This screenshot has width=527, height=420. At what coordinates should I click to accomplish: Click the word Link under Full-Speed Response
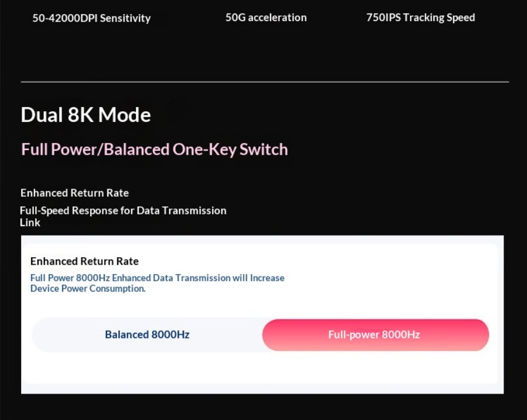pos(30,223)
